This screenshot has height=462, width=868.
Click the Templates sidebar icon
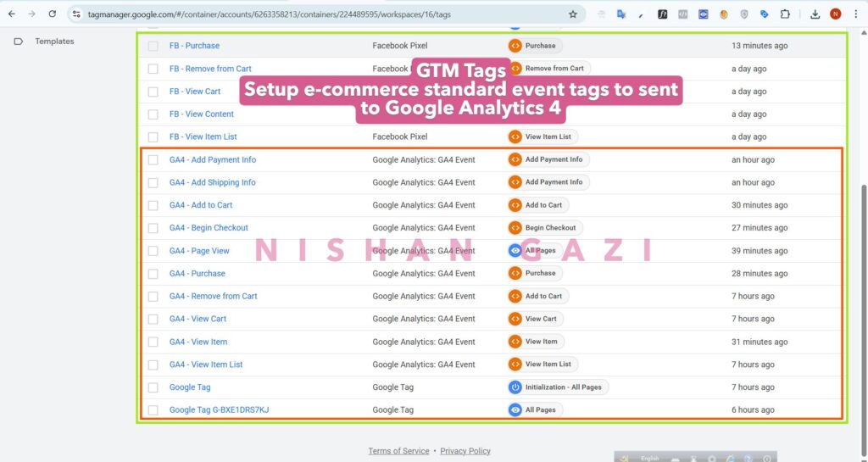coord(19,42)
